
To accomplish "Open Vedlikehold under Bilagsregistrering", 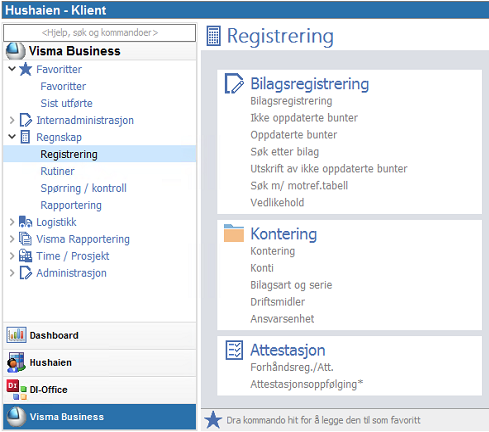I will 277,203.
